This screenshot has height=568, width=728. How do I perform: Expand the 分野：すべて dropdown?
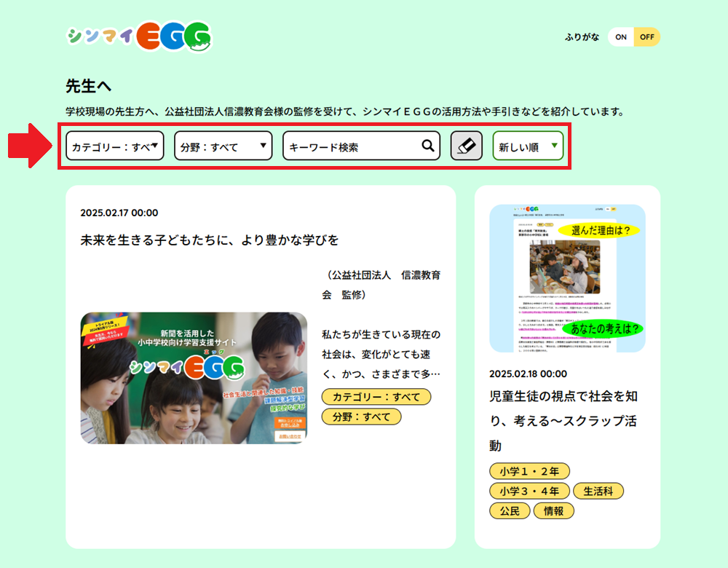click(x=223, y=146)
